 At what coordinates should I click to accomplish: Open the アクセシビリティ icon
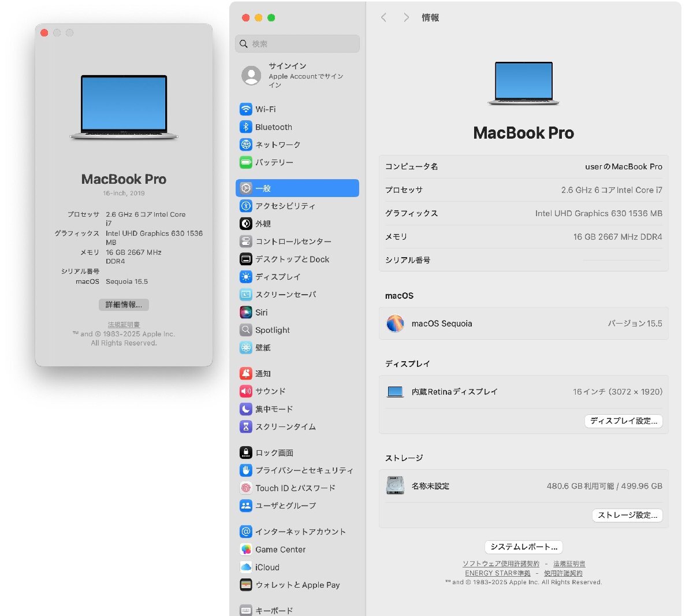[x=246, y=206]
